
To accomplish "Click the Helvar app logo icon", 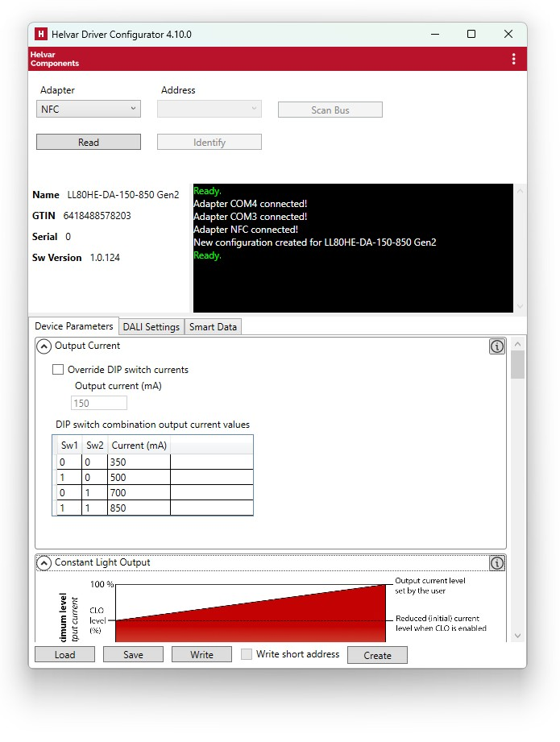I will pos(41,35).
